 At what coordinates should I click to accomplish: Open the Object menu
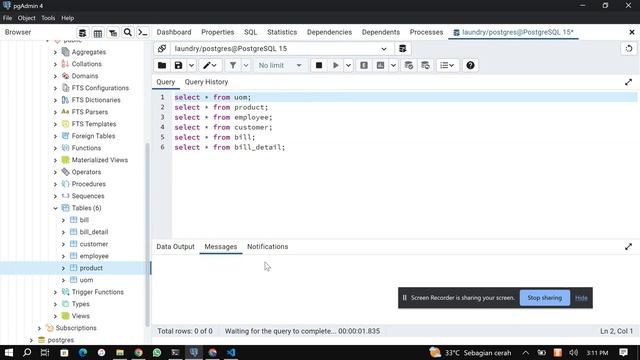27,18
